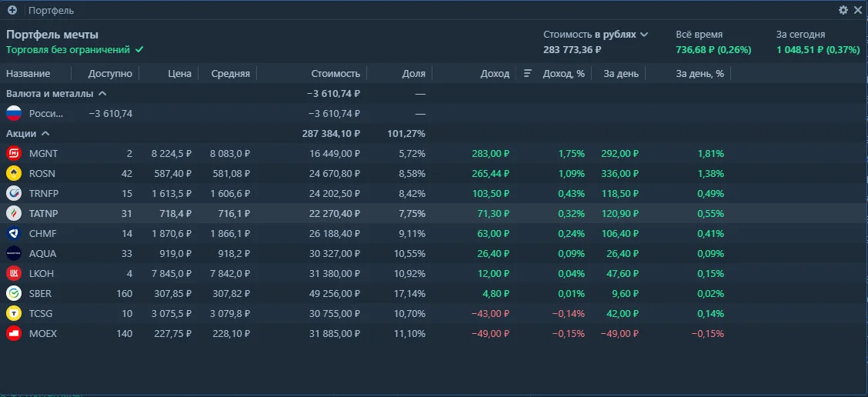This screenshot has width=868, height=397.
Task: Click today's return 1 048,51 ₽ (0,37%)
Action: pyautogui.click(x=818, y=49)
